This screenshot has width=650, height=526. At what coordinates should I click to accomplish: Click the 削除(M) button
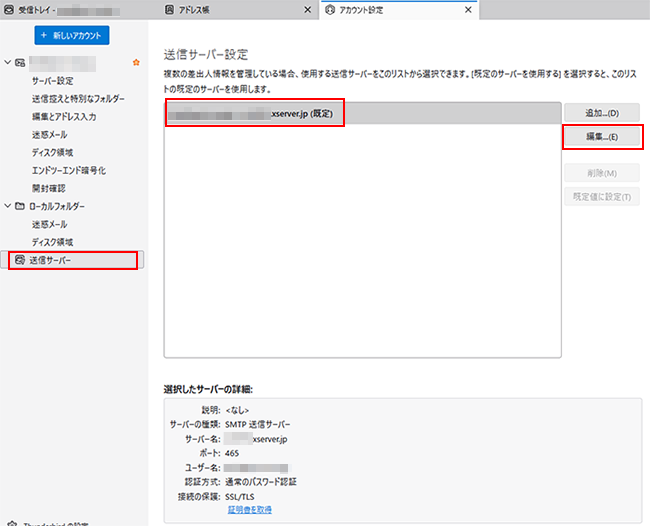tap(602, 173)
